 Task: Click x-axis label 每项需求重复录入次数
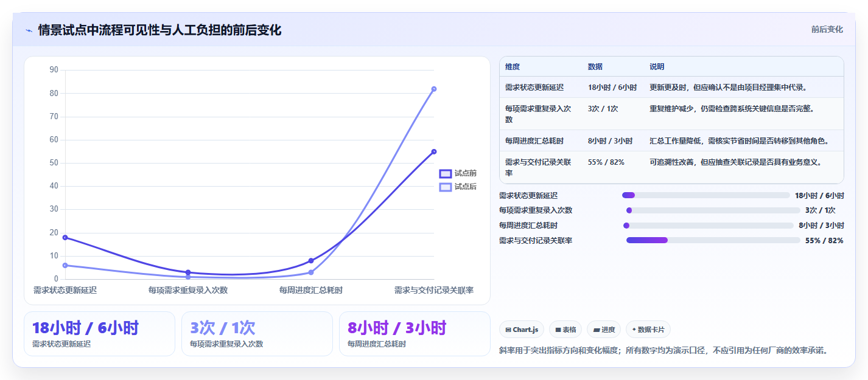click(188, 290)
